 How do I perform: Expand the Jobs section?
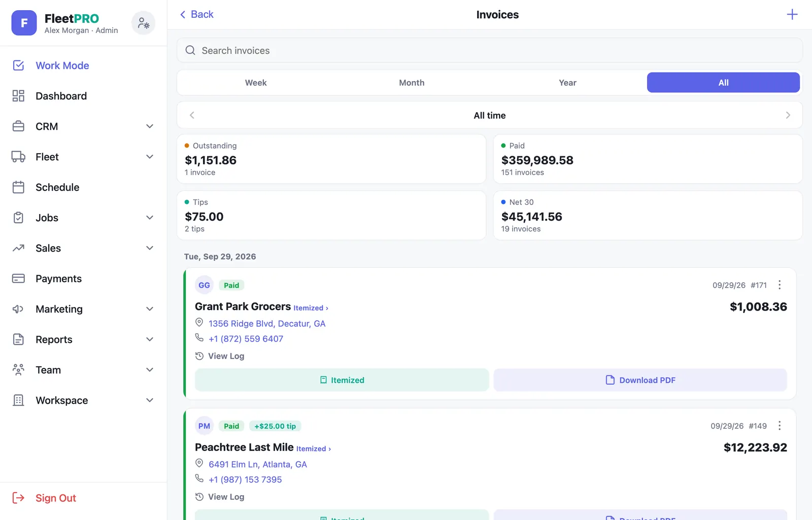click(x=150, y=218)
